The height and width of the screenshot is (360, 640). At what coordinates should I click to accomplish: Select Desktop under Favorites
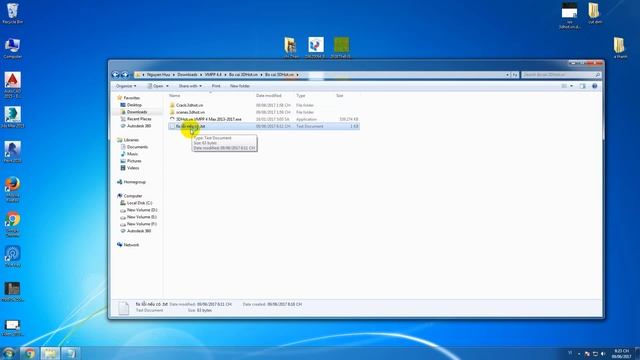coord(134,105)
